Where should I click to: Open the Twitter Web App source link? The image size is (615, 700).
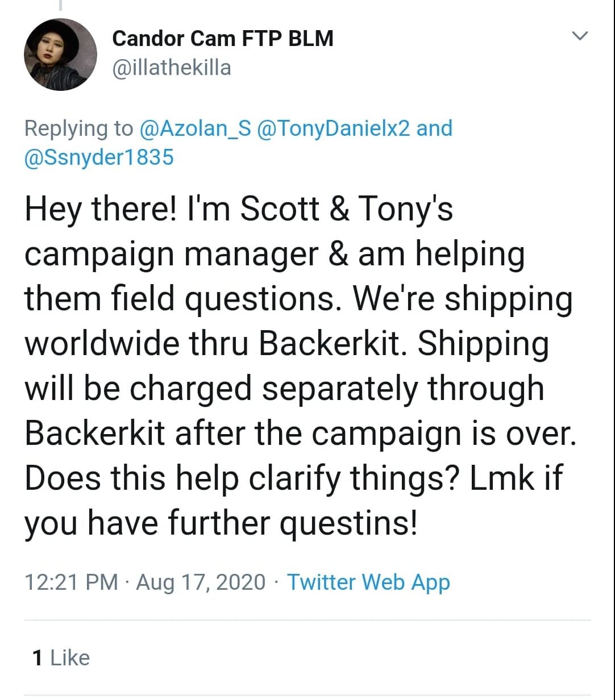coord(368,582)
